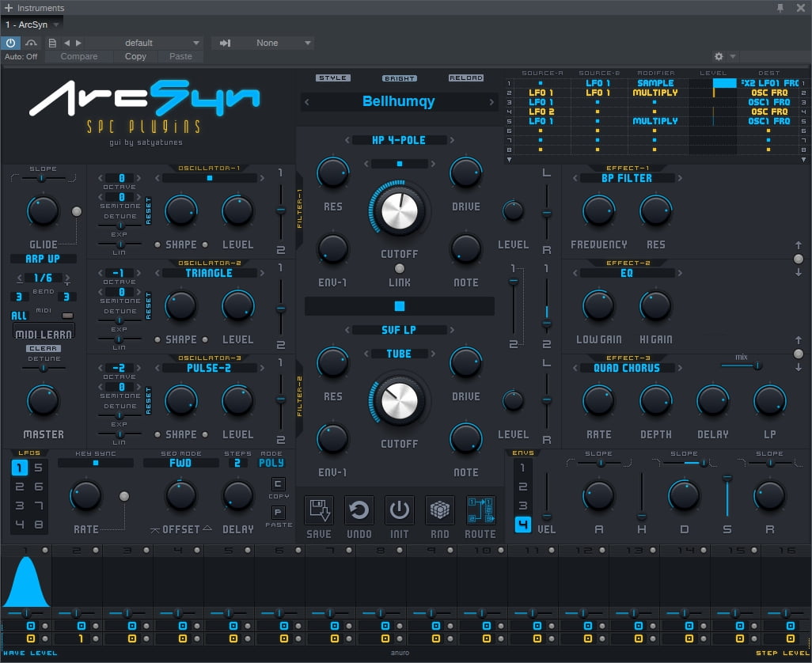Click next Filter-1 type arrow after HP 4-POLE
The height and width of the screenshot is (663, 812).
(452, 140)
